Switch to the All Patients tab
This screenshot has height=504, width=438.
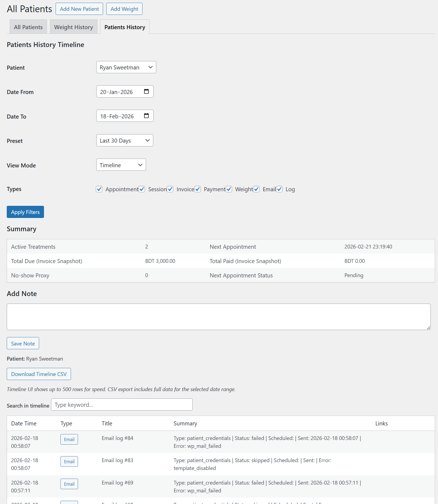coord(28,27)
